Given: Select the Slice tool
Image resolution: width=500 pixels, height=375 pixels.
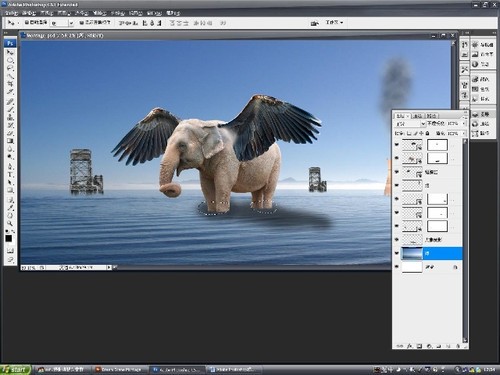Looking at the screenshot, I should 10,92.
